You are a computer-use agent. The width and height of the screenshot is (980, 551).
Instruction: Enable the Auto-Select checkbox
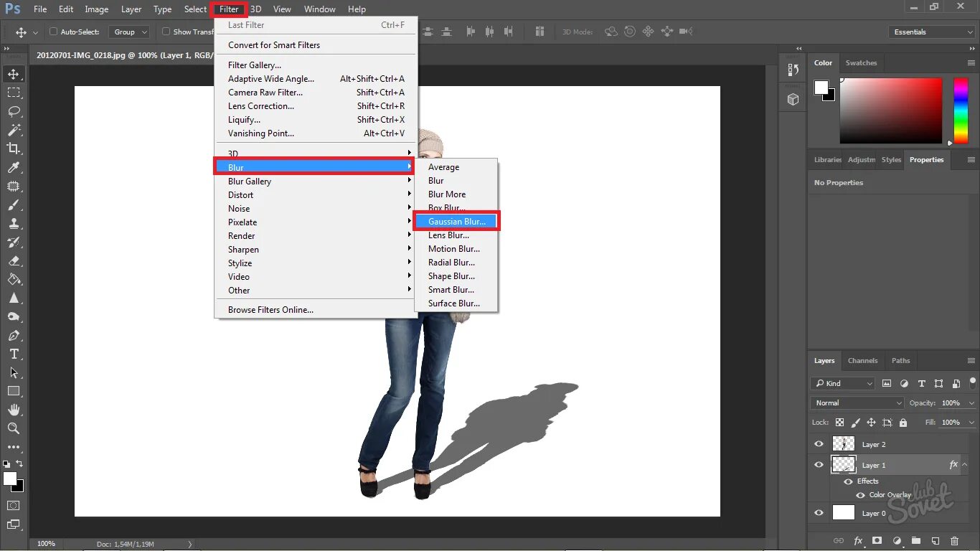(x=53, y=32)
